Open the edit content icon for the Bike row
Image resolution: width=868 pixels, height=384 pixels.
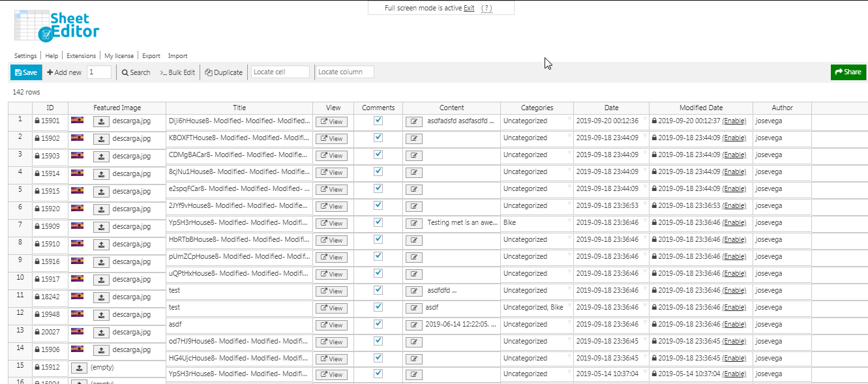tap(413, 223)
